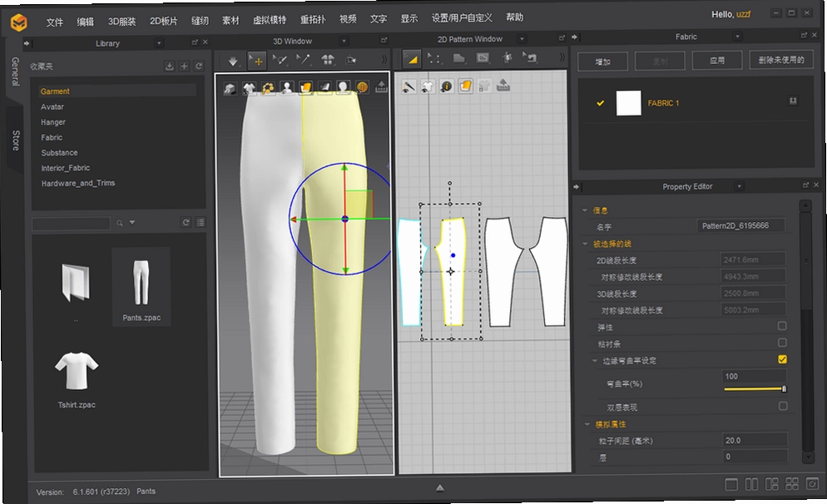Activate the Simulate down-arrow tool
The image size is (827, 504).
[233, 62]
